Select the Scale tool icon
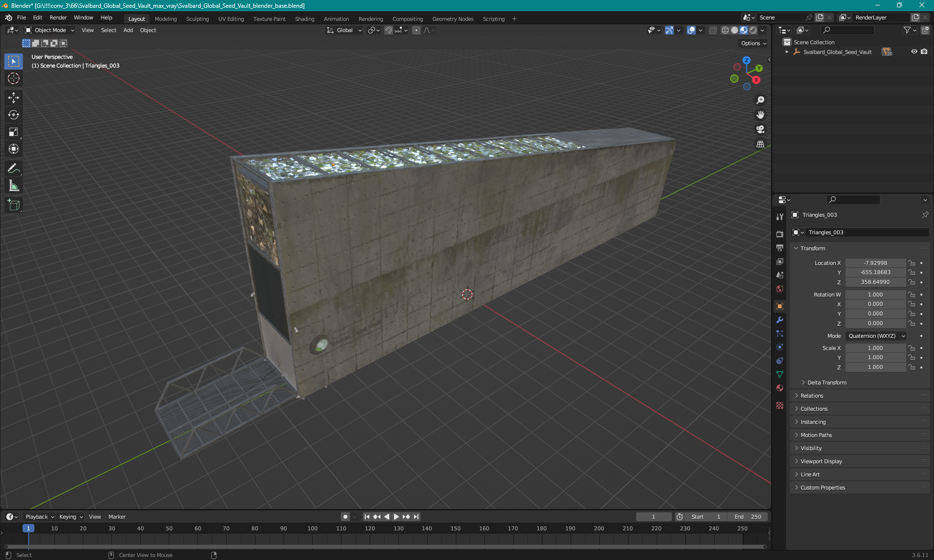934x560 pixels. pos(14,132)
